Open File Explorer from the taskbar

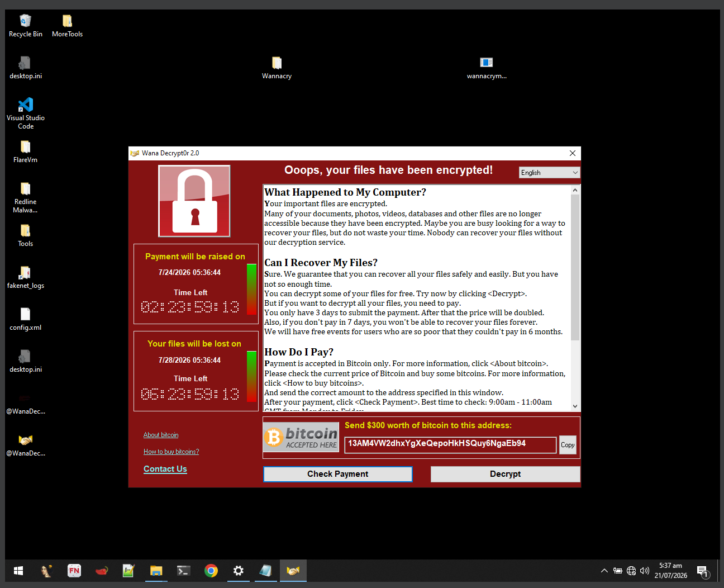156,571
